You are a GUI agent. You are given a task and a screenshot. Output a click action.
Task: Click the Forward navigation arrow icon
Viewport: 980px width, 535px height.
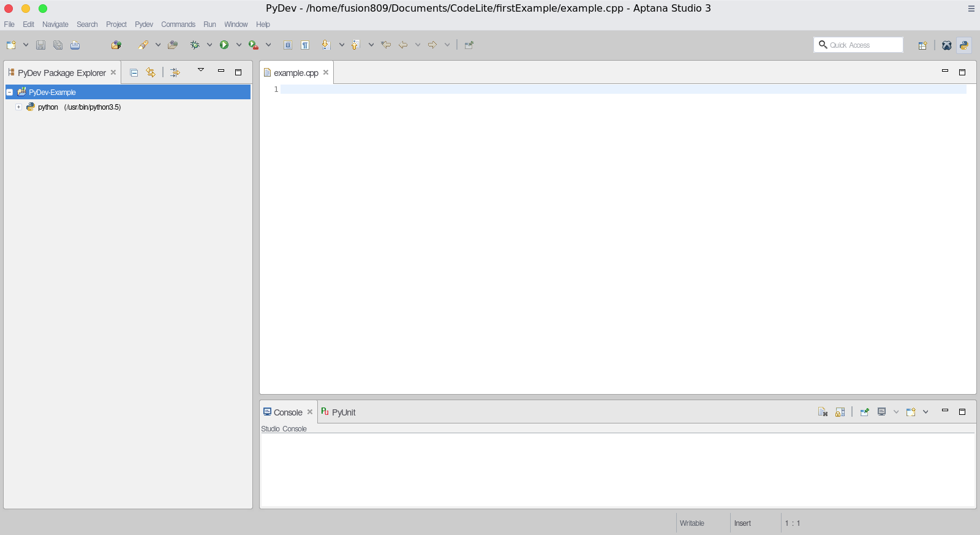(x=432, y=45)
